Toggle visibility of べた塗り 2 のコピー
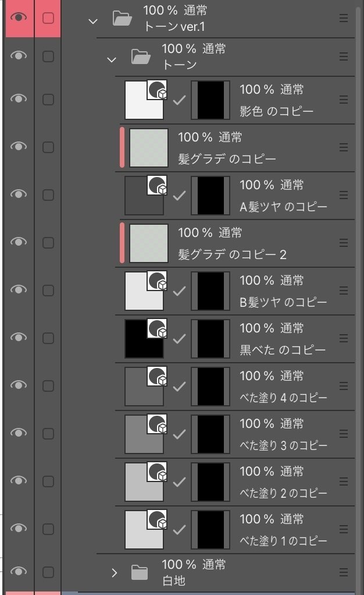This screenshot has height=595, width=364. (18, 481)
